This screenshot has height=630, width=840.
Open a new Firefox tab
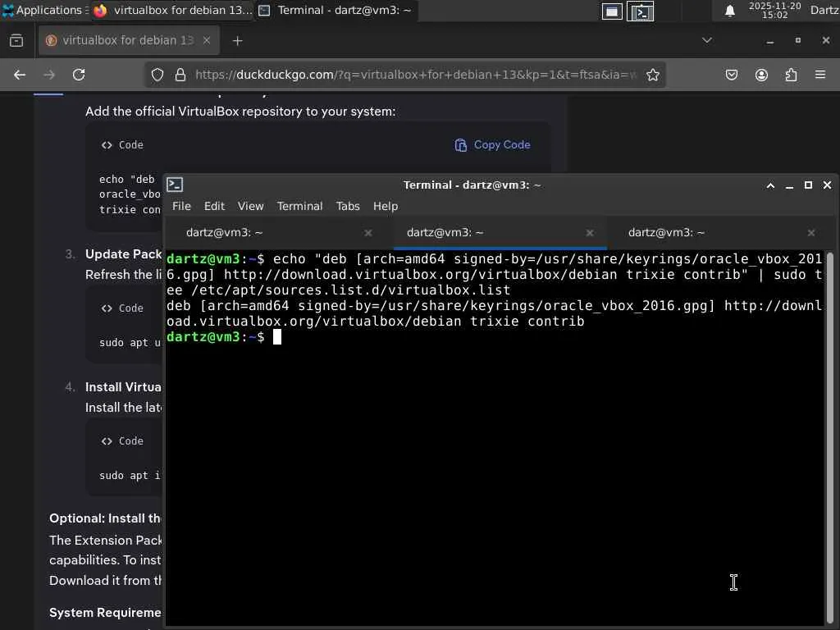(237, 41)
